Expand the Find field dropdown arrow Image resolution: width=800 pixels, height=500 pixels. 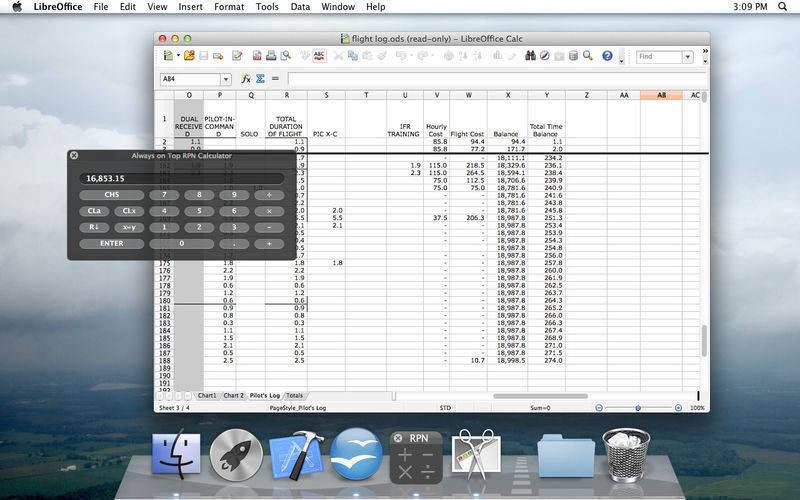pos(688,57)
